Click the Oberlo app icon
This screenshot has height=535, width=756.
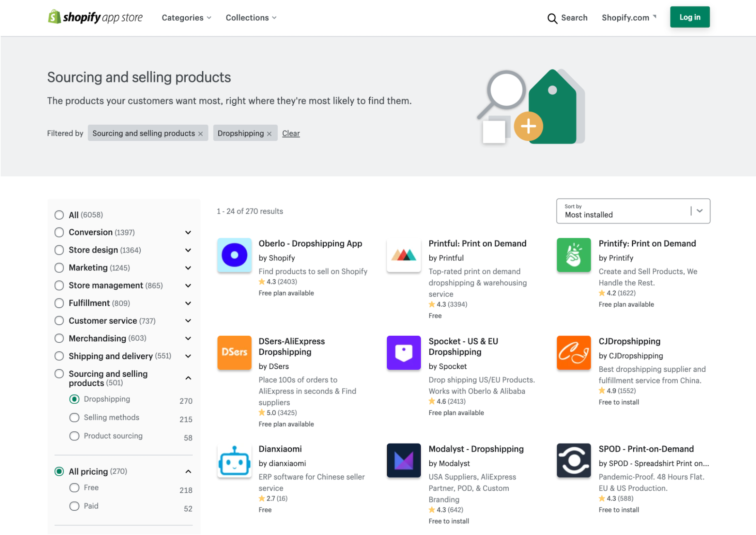tap(235, 255)
